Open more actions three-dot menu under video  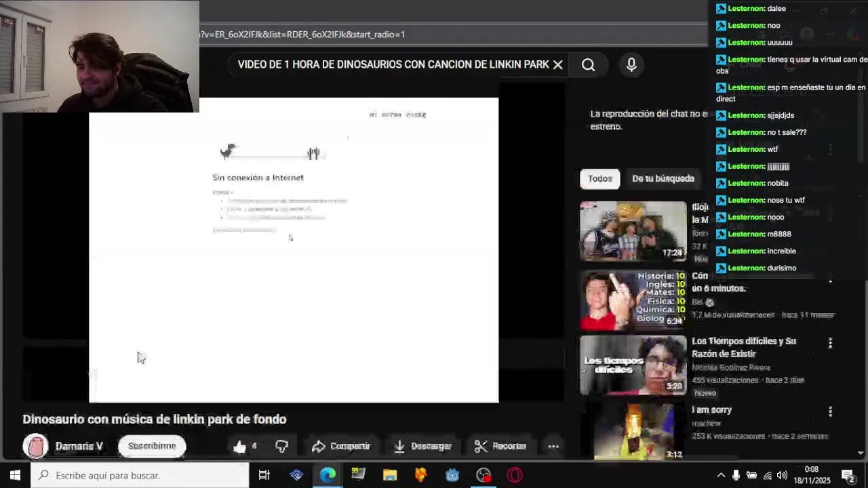(x=553, y=446)
